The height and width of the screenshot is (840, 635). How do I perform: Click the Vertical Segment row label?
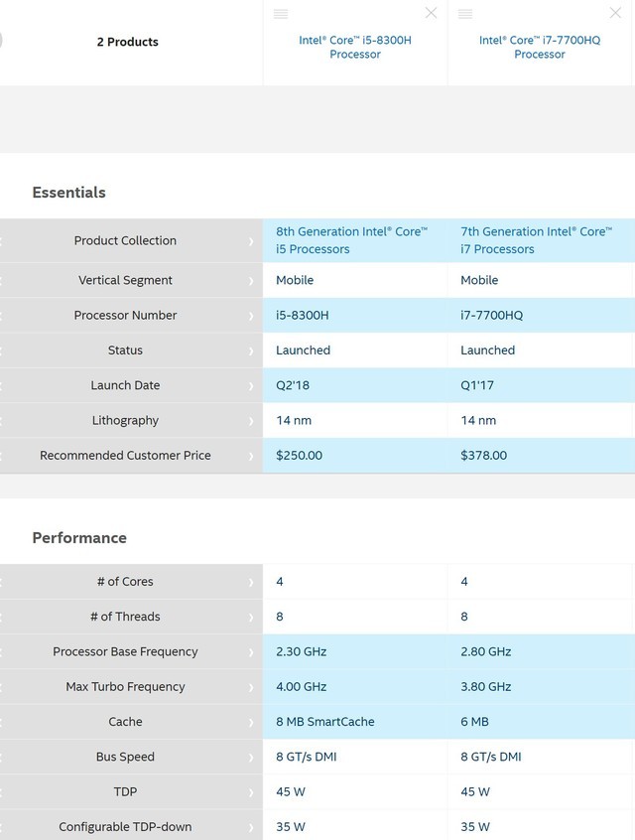tap(125, 280)
